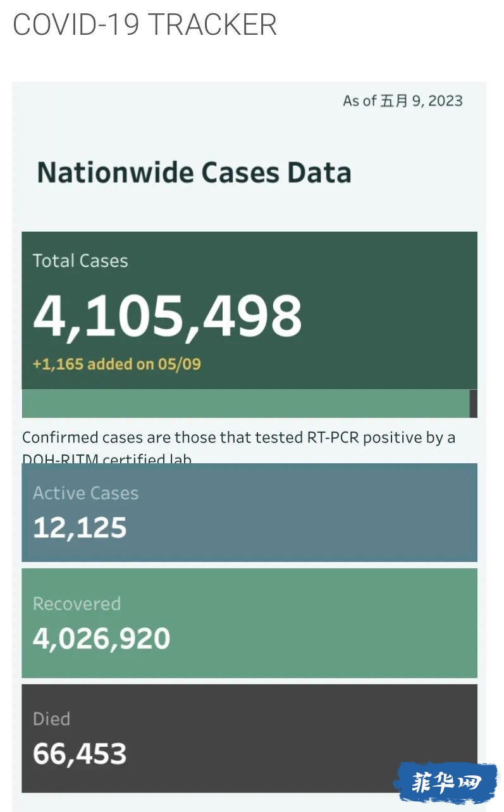Viewport: 504px width, 812px height.
Task: Click the 'As of 五月 9, 2023' date
Action: click(x=402, y=101)
